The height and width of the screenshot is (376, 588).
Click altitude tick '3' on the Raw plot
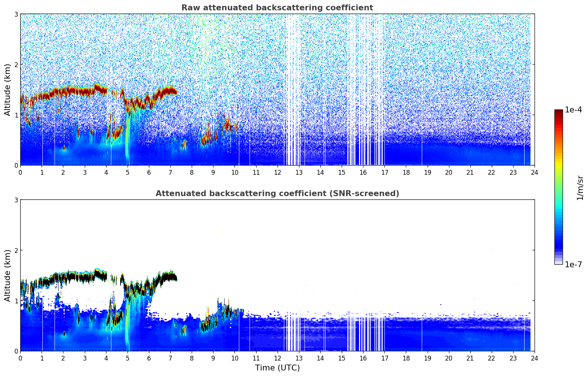[x=16, y=14]
